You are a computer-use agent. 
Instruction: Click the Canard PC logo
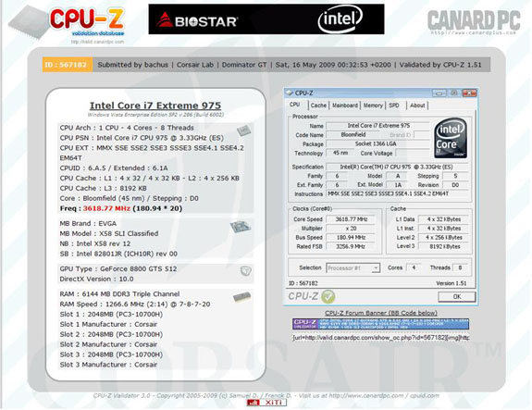click(474, 22)
